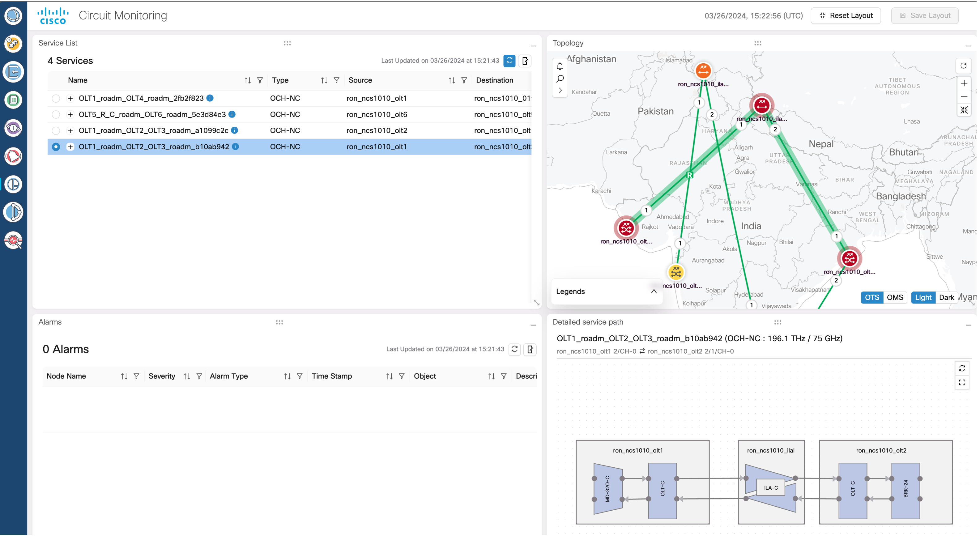Click the Save Layout button

tap(925, 15)
